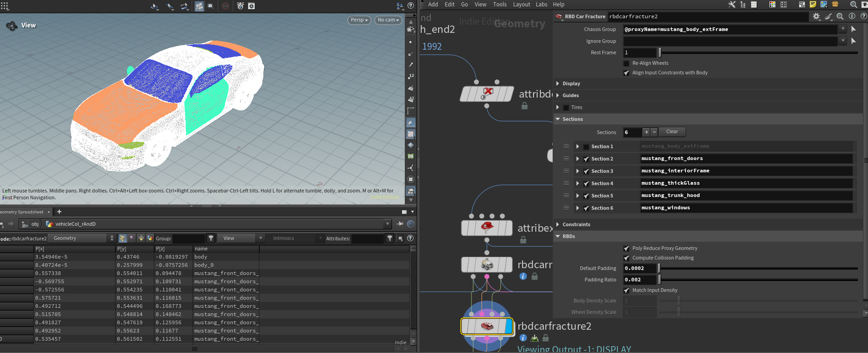The height and width of the screenshot is (353, 868).
Task: Click the magnifier find-node icon in network toolbar
Action: click(853, 5)
